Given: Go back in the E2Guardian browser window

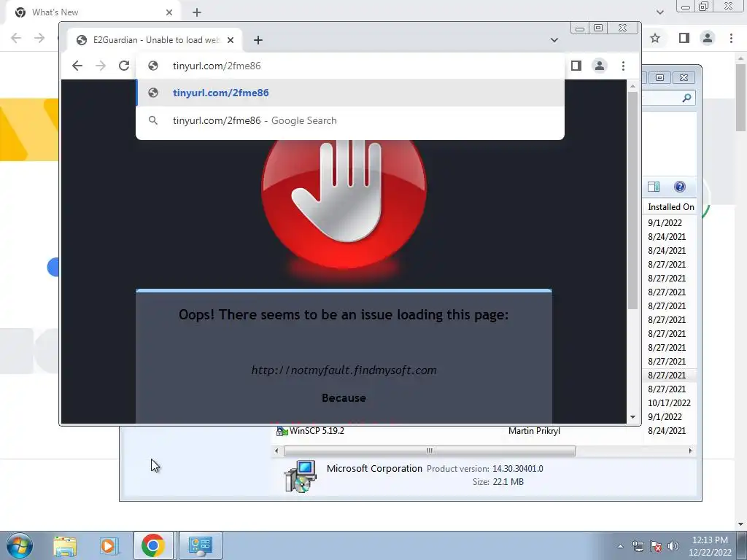Looking at the screenshot, I should coord(77,66).
